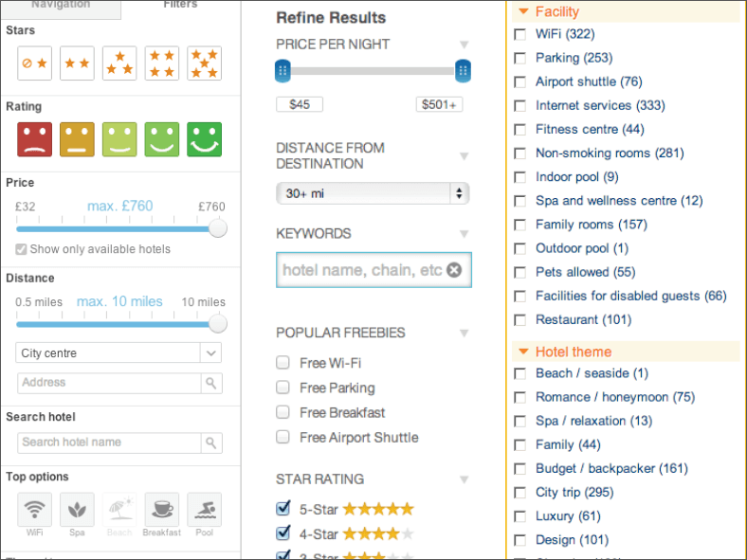Switch to the Filters tab
Screen dimensions: 747x560
180,6
